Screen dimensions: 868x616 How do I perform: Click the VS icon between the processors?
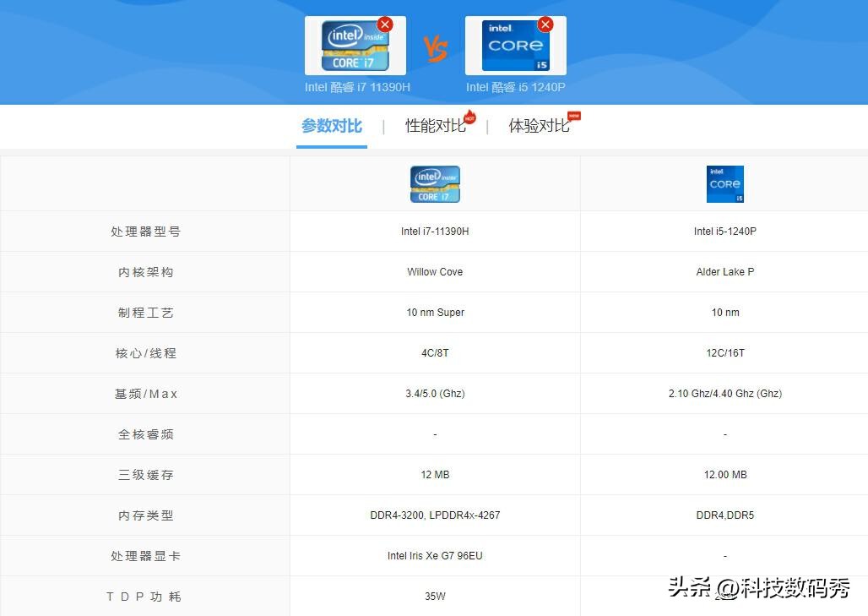click(x=436, y=48)
